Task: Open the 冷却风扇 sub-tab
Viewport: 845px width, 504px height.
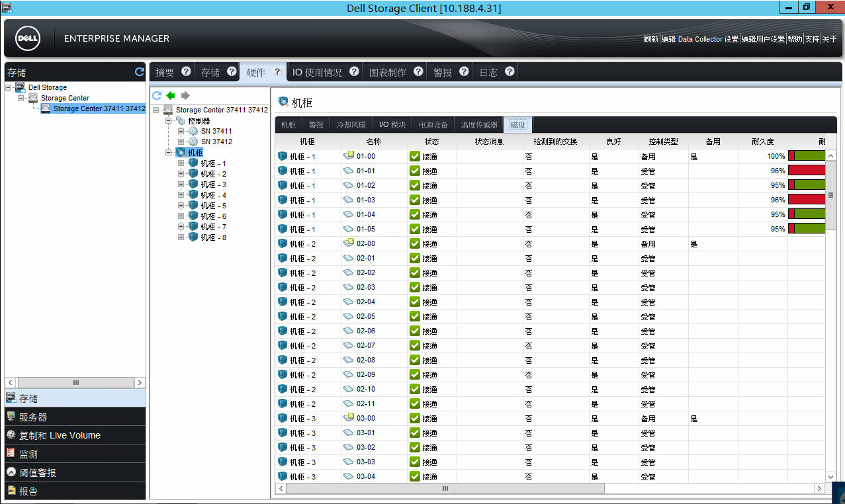Action: [x=351, y=124]
